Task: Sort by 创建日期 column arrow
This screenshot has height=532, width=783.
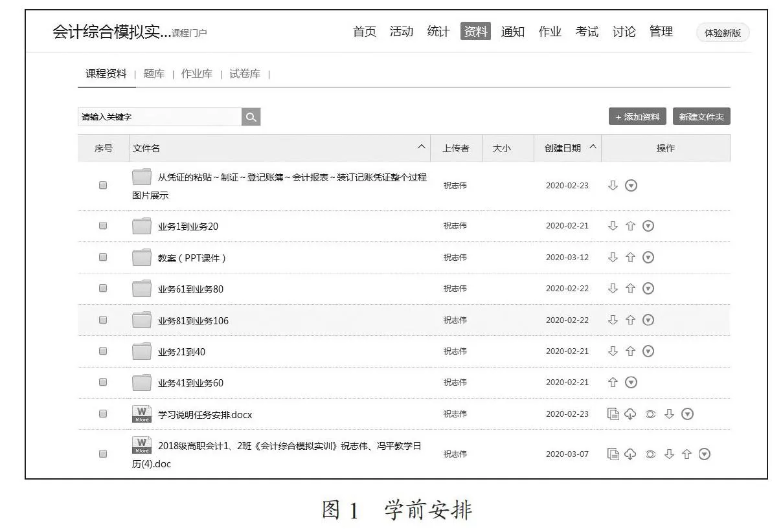Action: [593, 148]
